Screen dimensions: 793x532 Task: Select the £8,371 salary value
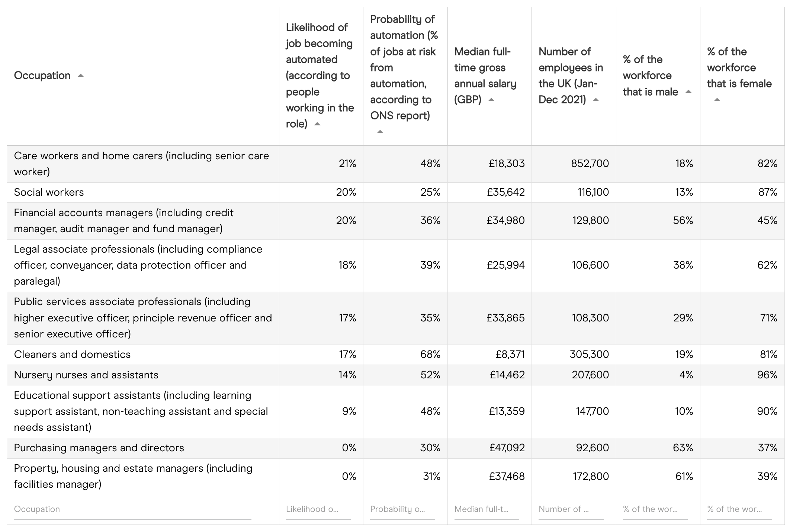[x=510, y=355]
